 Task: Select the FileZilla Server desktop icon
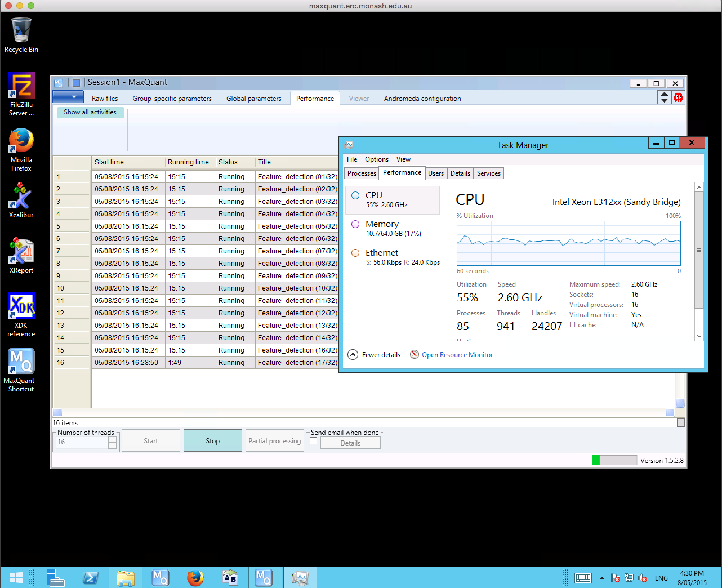[x=21, y=93]
